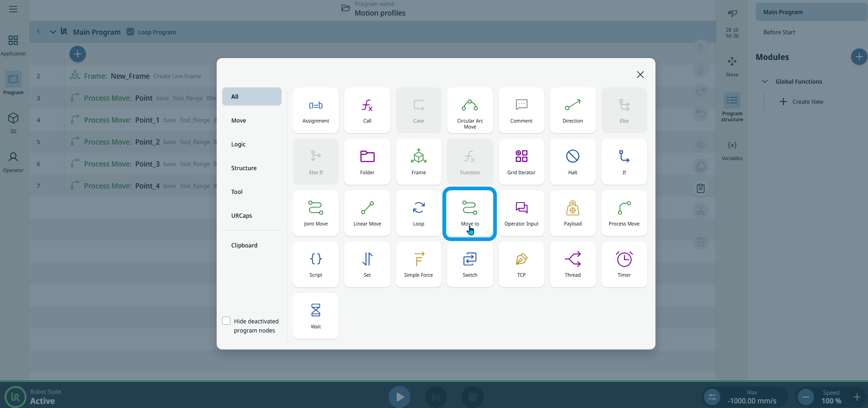The height and width of the screenshot is (408, 868).
Task: Open the URCaps node category
Action: 241,215
